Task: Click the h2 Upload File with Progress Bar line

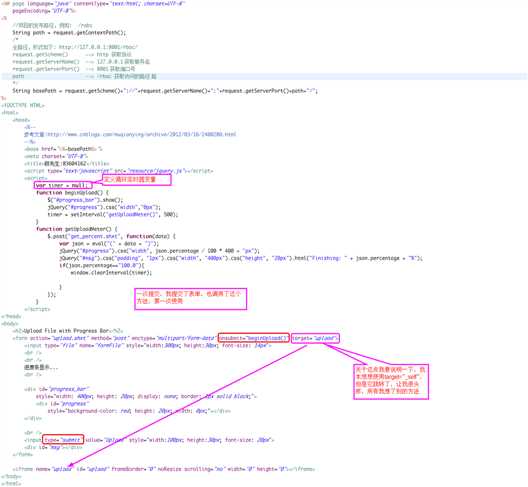Action: (68, 331)
